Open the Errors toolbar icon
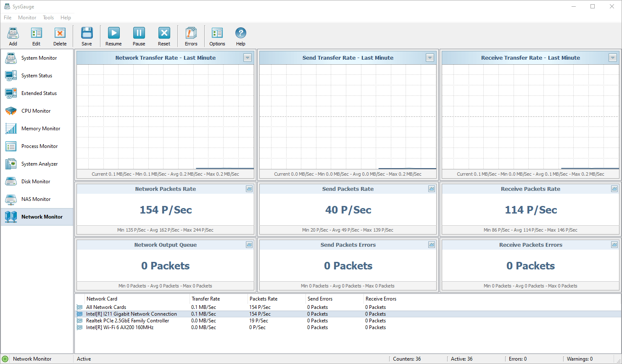The width and height of the screenshot is (622, 364). pos(191,36)
